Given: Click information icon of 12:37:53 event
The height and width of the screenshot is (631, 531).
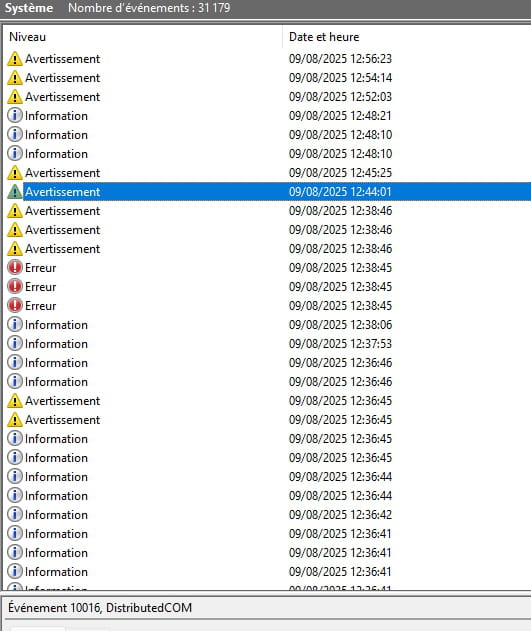Looking at the screenshot, I should point(15,343).
